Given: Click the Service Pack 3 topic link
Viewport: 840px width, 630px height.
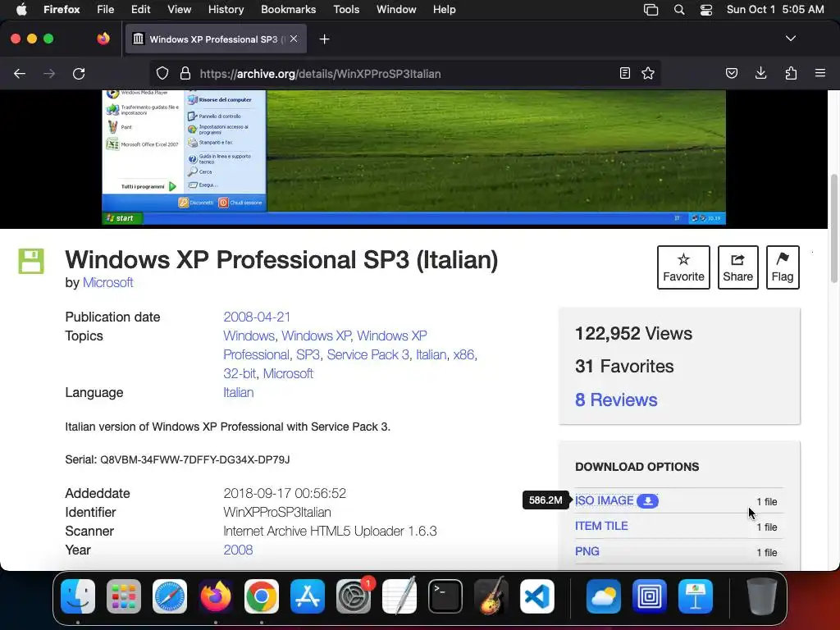Looking at the screenshot, I should coord(368,354).
